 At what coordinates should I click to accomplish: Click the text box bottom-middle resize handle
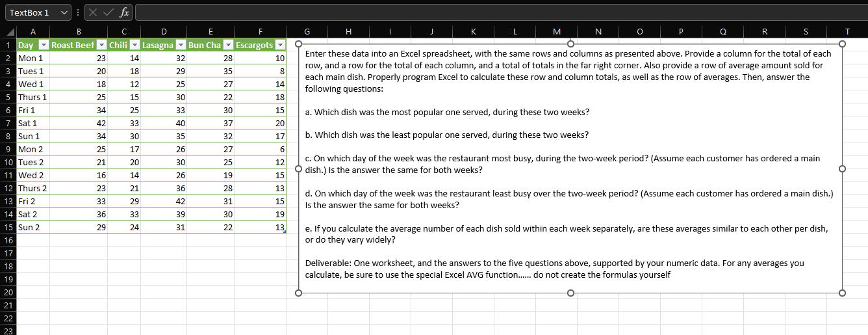[x=570, y=293]
